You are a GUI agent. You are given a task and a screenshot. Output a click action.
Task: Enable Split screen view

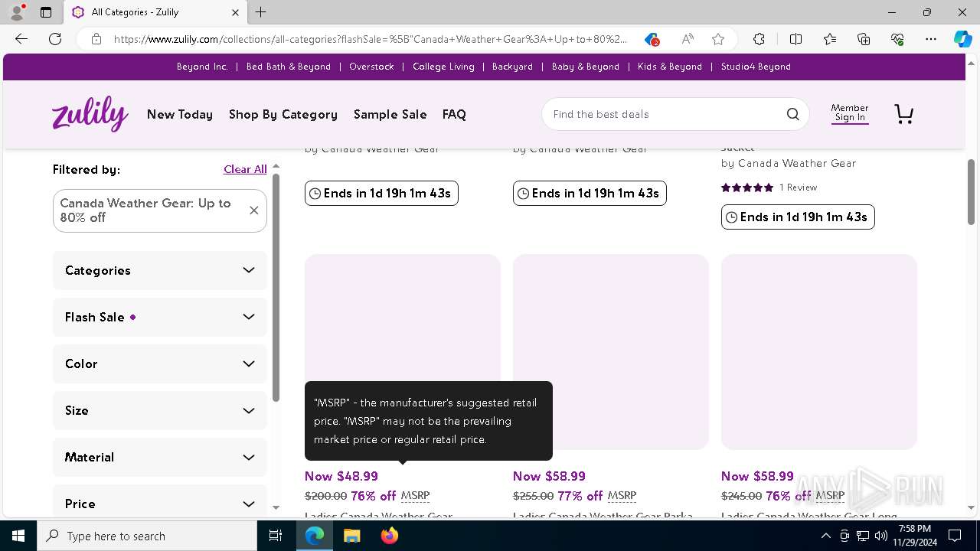pyautogui.click(x=795, y=39)
